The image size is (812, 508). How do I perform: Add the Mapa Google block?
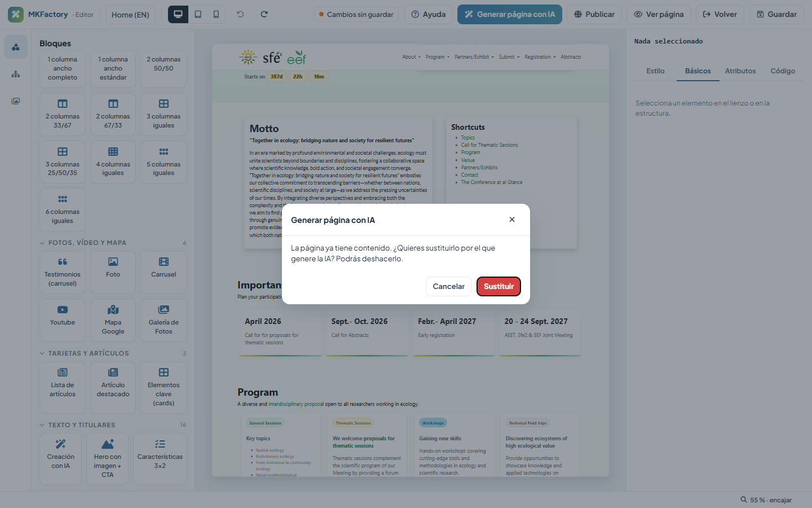pos(113,321)
